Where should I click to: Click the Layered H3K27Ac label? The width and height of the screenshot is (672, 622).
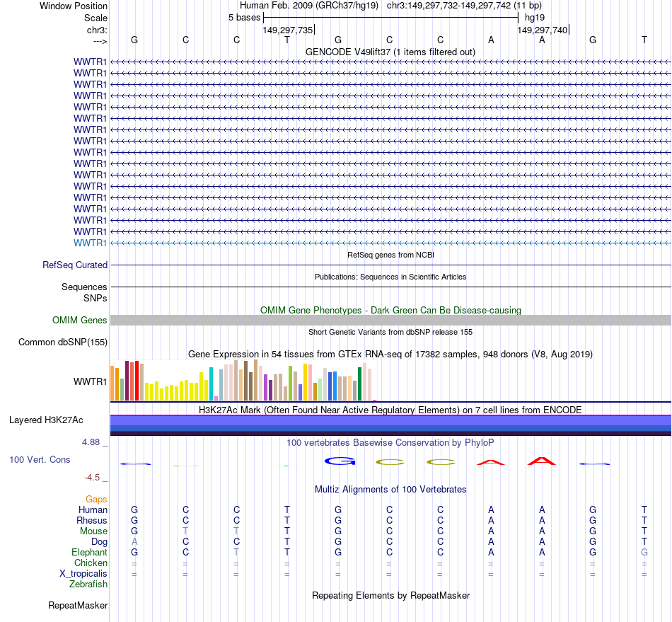[46, 420]
